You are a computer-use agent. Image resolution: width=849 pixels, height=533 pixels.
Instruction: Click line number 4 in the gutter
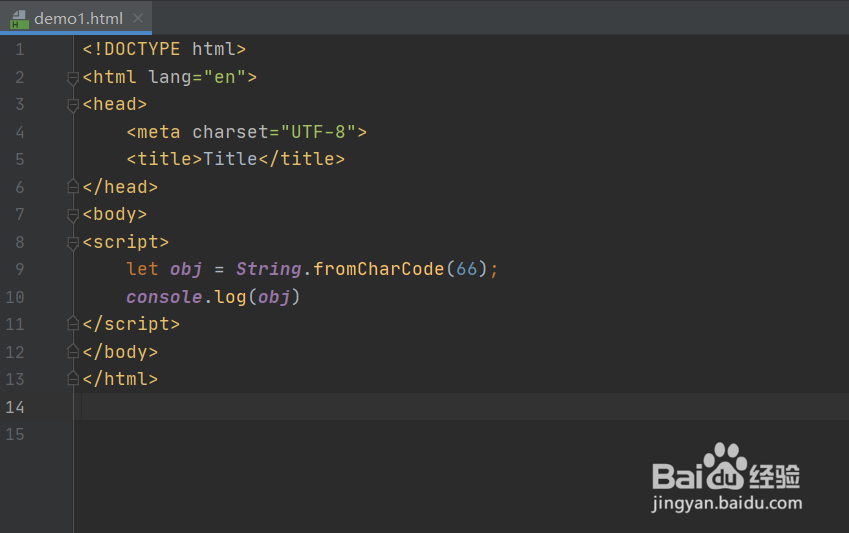(x=19, y=132)
